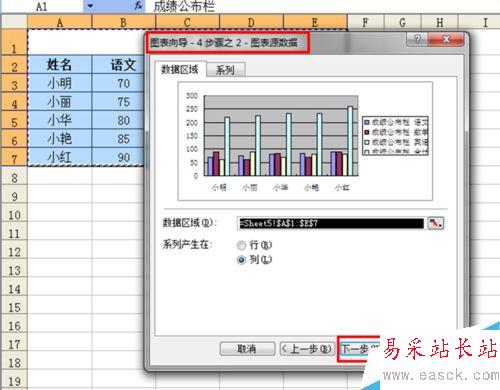The width and height of the screenshot is (500, 390).
Task: Switch to the 系列 tab
Action: click(225, 70)
